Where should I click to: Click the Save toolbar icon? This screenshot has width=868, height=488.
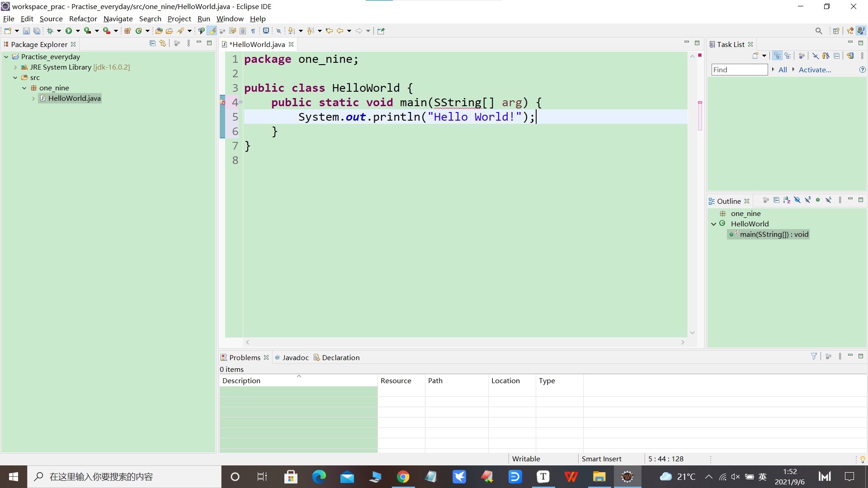[x=26, y=31]
